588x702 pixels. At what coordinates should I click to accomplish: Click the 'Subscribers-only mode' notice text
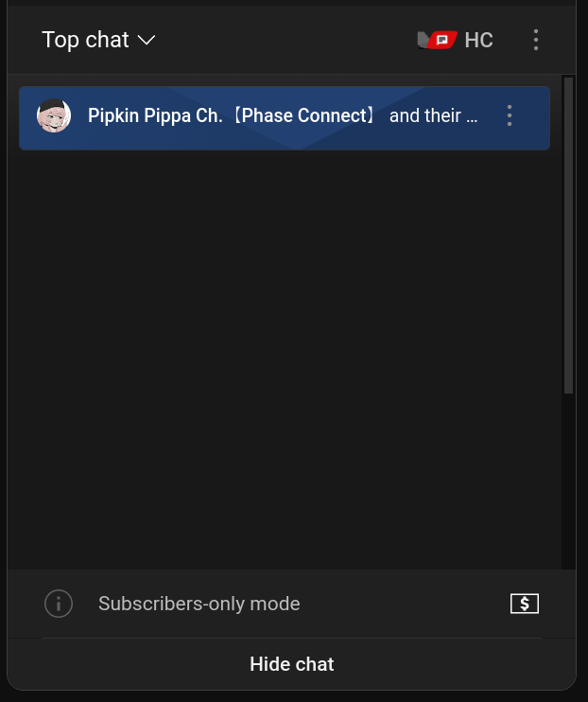199,604
